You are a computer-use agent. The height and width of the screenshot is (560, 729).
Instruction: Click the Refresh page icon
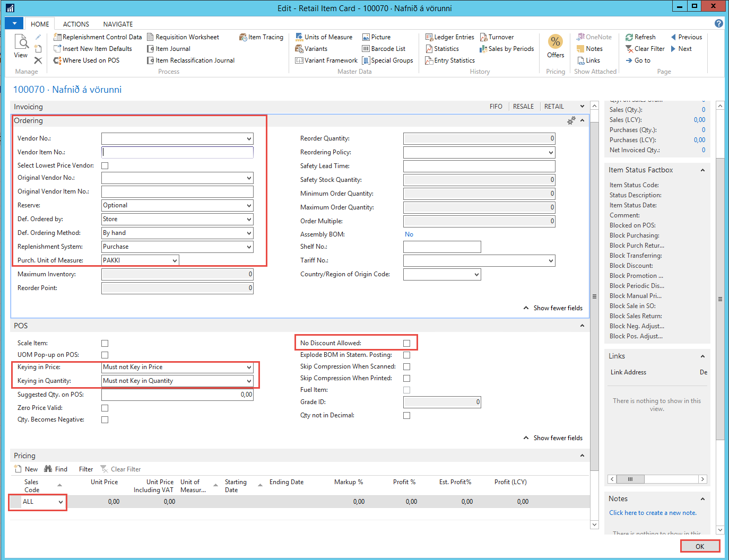pyautogui.click(x=629, y=37)
